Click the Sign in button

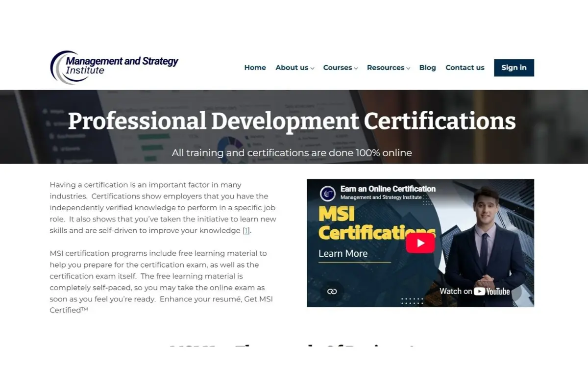(514, 68)
